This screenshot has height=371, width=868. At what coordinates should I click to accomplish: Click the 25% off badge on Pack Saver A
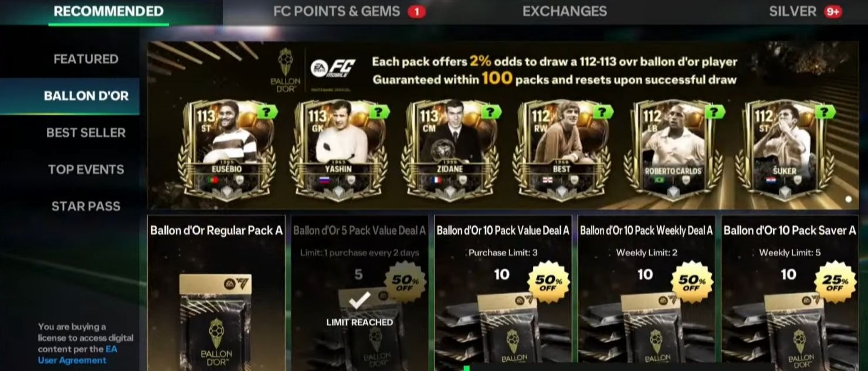835,282
